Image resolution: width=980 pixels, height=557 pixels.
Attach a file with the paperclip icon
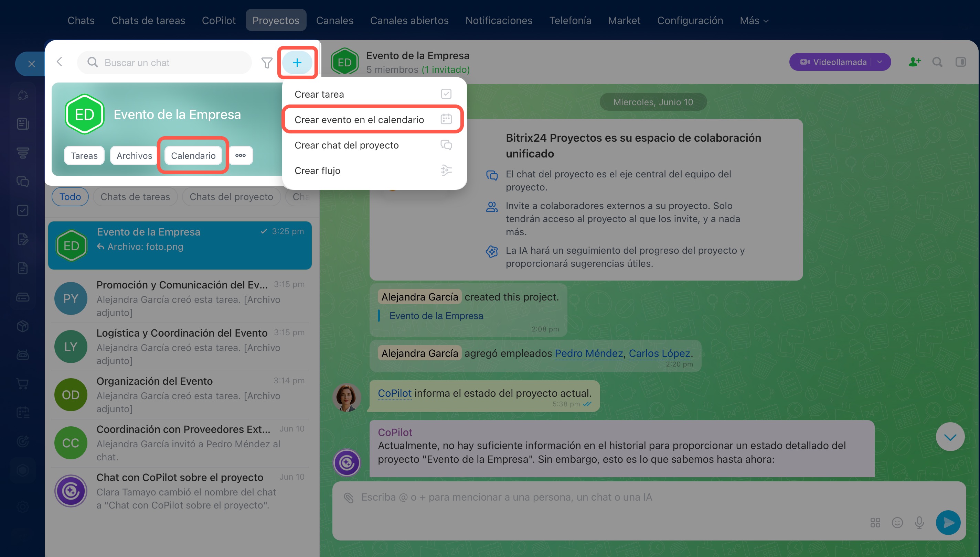[348, 497]
